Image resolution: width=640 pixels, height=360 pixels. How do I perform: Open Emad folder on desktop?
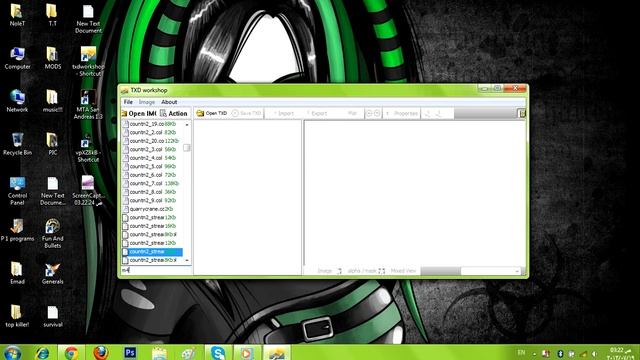[17, 273]
